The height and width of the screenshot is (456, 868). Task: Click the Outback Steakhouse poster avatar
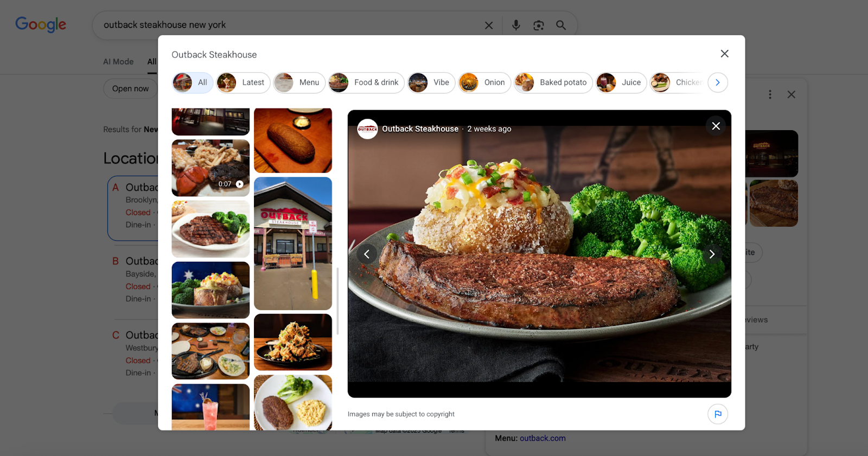[x=367, y=129]
